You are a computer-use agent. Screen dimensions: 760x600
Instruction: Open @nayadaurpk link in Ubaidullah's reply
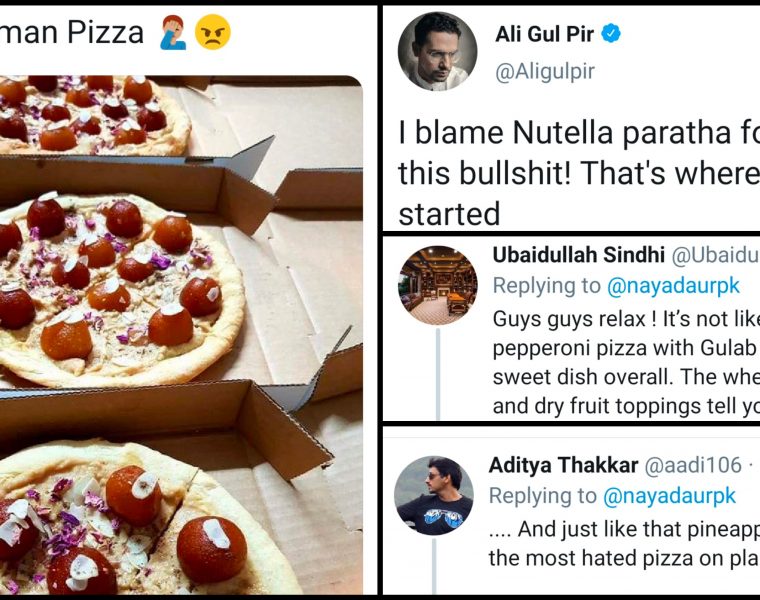(673, 286)
